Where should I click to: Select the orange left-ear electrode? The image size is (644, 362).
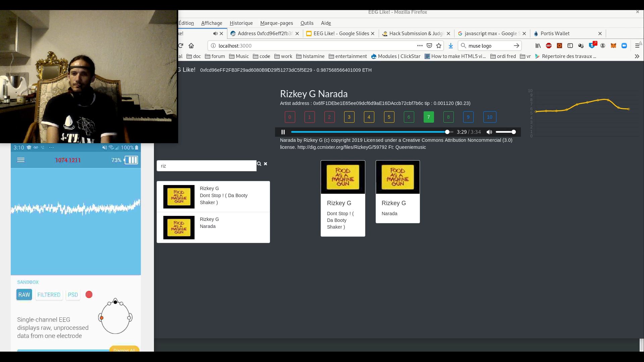click(101, 318)
